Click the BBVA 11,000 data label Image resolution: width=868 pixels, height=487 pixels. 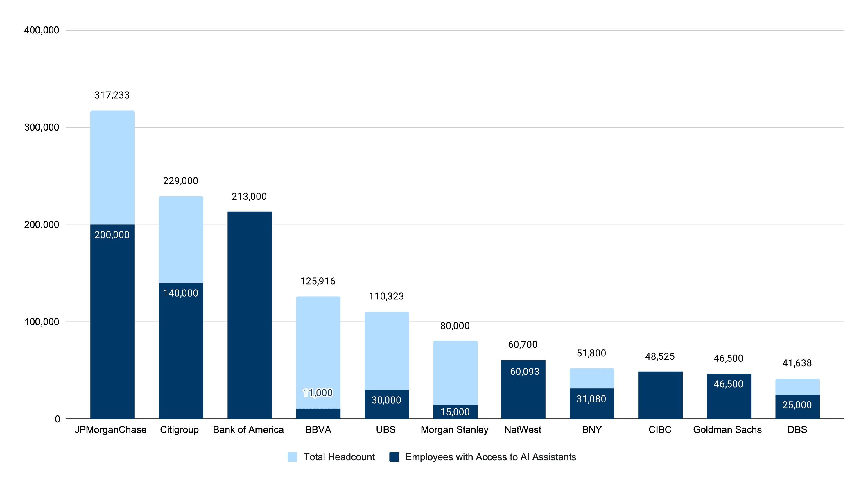[x=318, y=393]
